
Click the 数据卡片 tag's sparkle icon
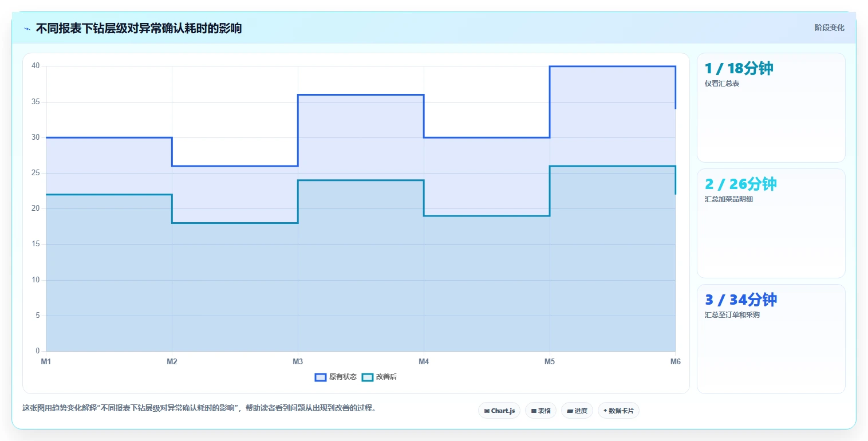pyautogui.click(x=605, y=411)
